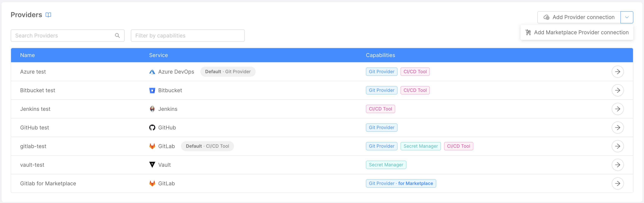Open vault-test details via its arrow button
This screenshot has height=203, width=644.
pos(618,164)
